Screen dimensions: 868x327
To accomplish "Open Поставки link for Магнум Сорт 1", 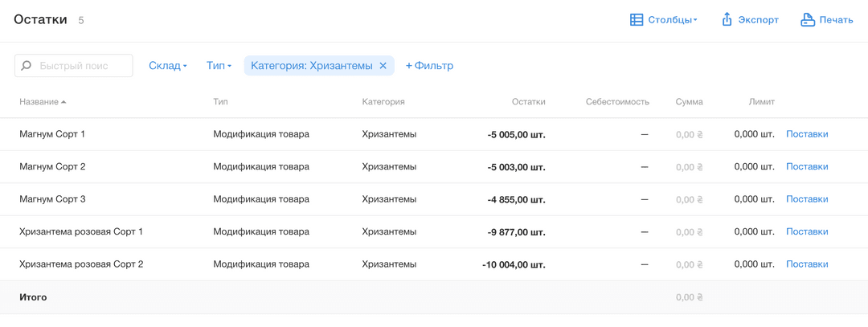I will [x=807, y=134].
